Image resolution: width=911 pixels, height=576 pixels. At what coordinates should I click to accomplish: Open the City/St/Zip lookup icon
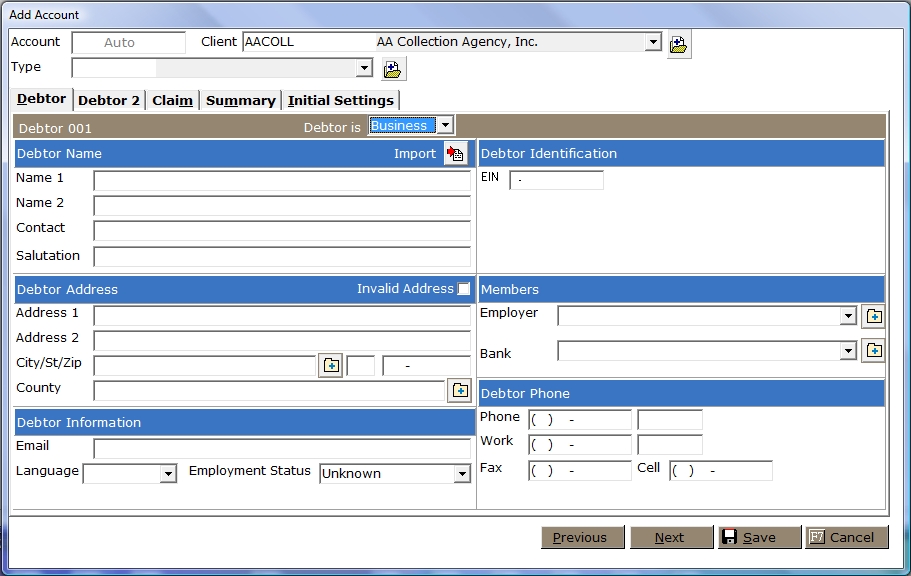pyautogui.click(x=331, y=365)
